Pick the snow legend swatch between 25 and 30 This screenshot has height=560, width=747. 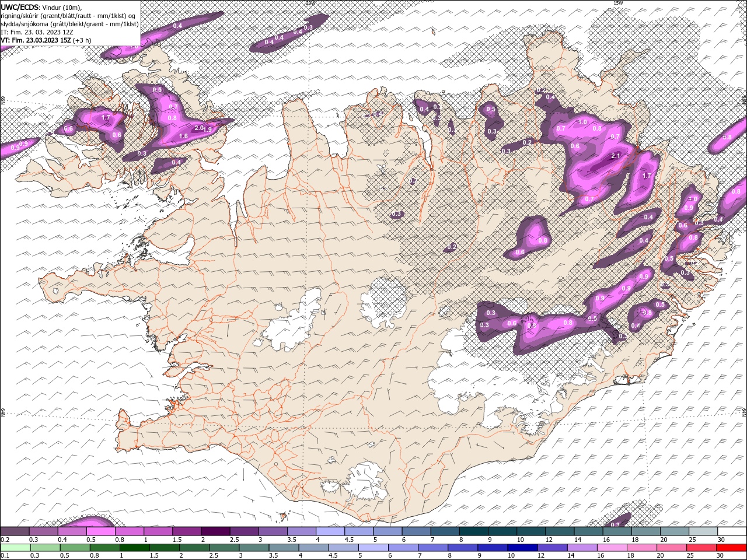click(703, 531)
